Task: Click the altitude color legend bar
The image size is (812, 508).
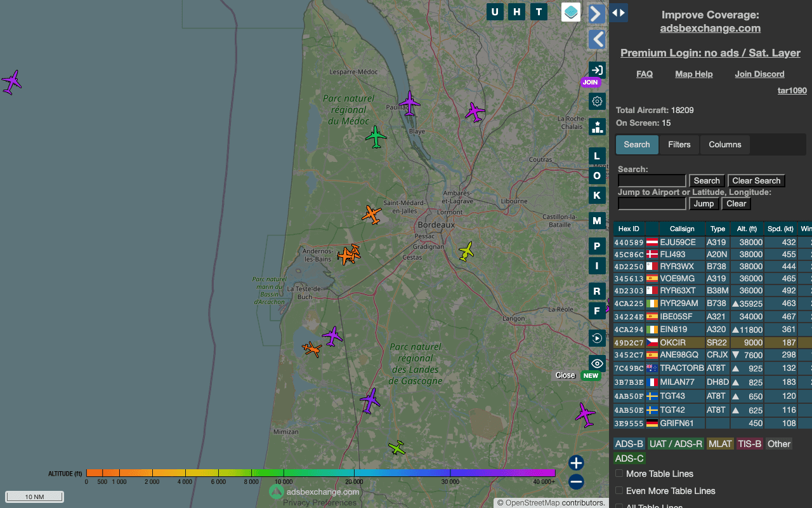Action: 321,472
